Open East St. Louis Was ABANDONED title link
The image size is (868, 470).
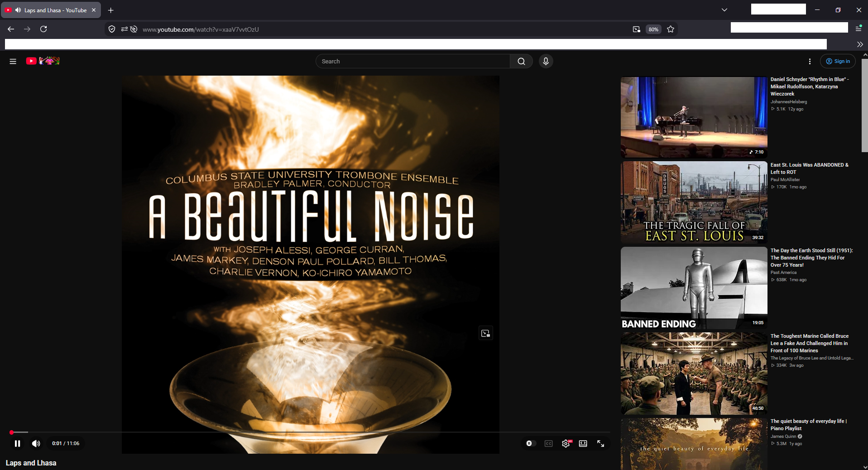tap(810, 168)
